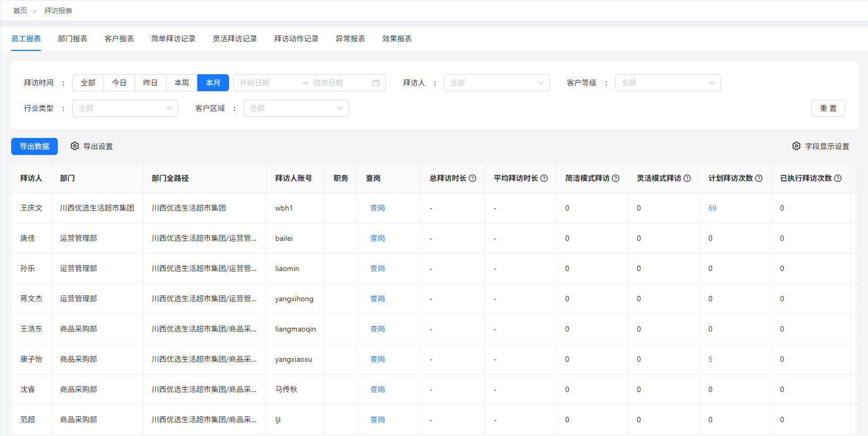The width and height of the screenshot is (868, 436).
Task: Open the 客户等级 dropdown
Action: click(668, 83)
